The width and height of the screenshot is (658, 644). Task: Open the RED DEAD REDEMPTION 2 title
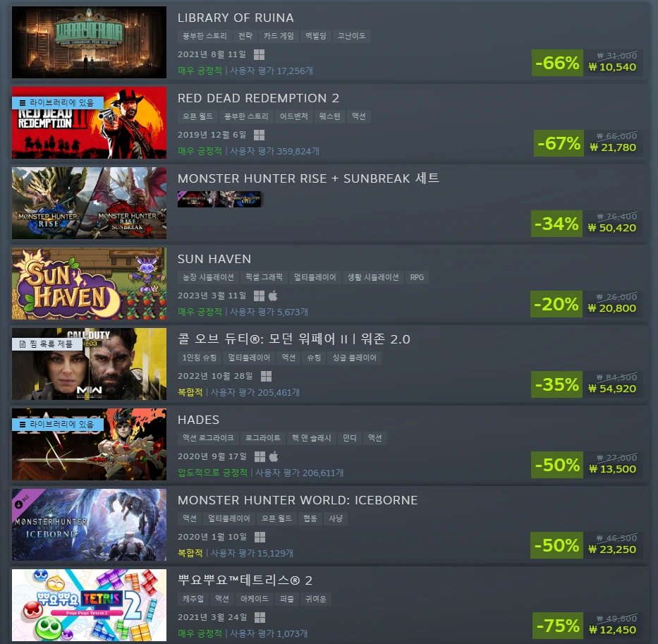(x=258, y=98)
